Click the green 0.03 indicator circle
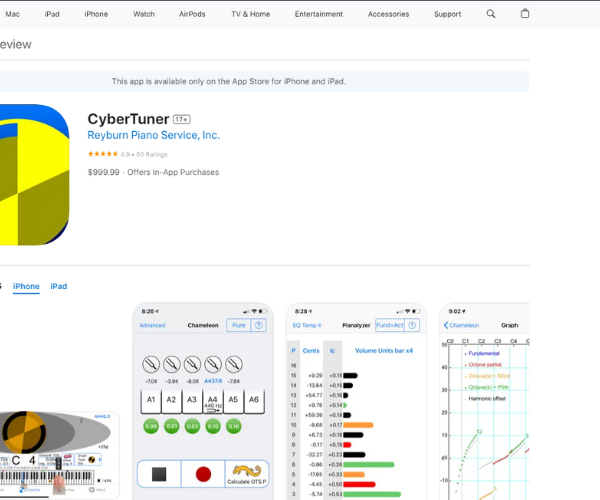 tap(192, 426)
